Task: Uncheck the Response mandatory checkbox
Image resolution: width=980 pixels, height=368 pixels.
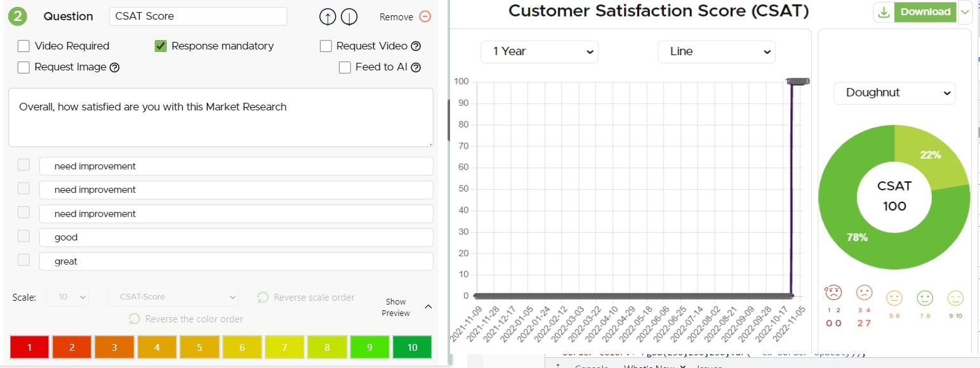Action: 161,46
